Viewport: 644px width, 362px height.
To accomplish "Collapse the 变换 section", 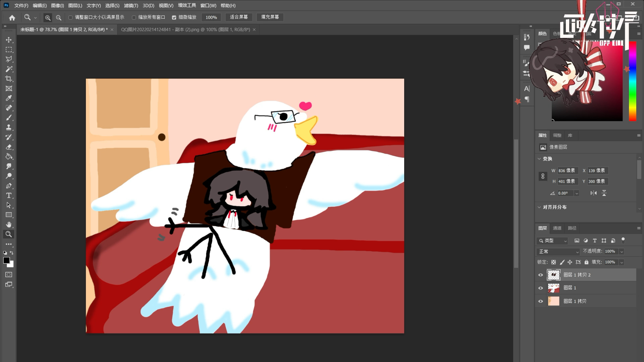I will click(x=539, y=159).
